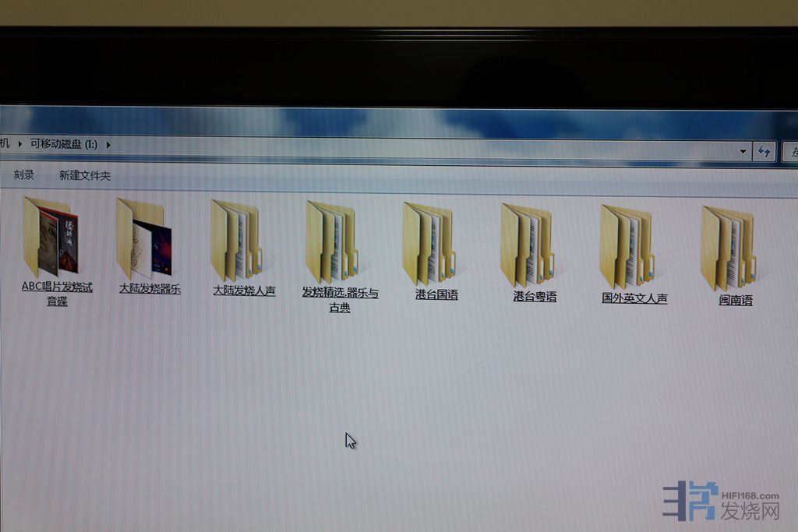Click the 港台国语 folder name label

[x=436, y=294]
